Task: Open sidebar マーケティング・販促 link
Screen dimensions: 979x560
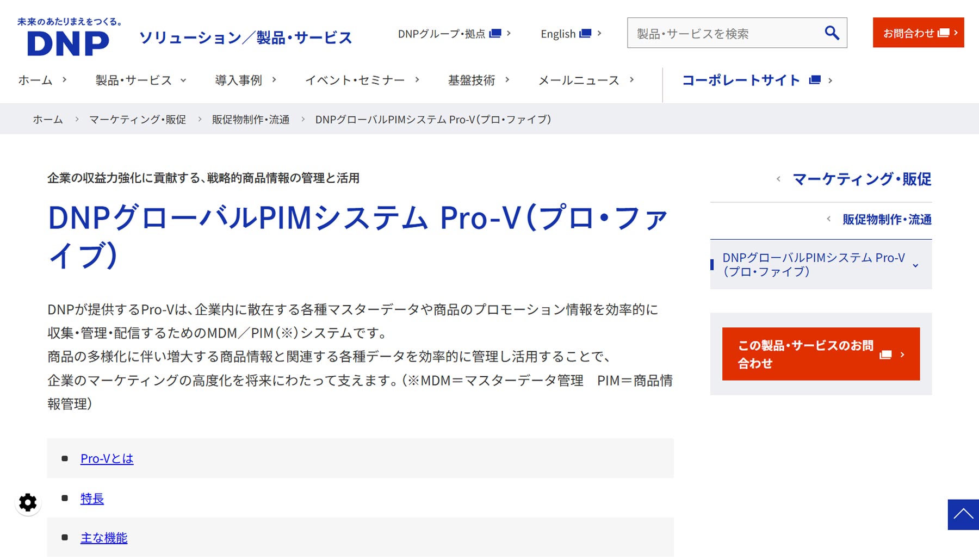Action: click(x=862, y=179)
